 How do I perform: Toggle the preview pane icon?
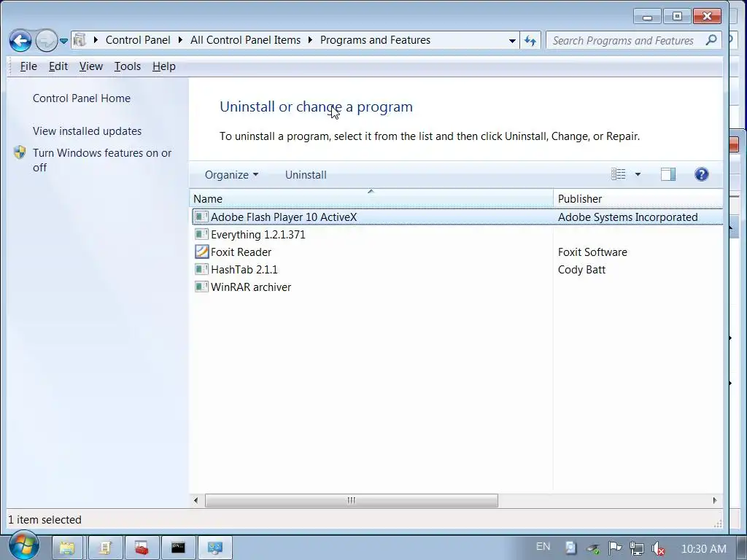pos(668,174)
